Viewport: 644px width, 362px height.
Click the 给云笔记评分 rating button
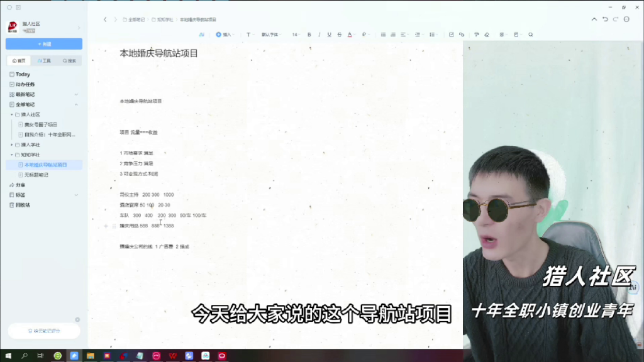point(44,331)
